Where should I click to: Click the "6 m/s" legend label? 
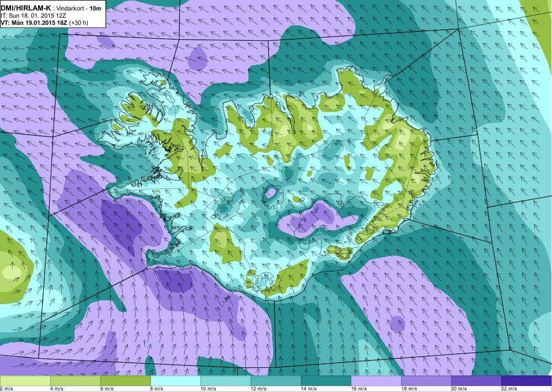coord(107,389)
